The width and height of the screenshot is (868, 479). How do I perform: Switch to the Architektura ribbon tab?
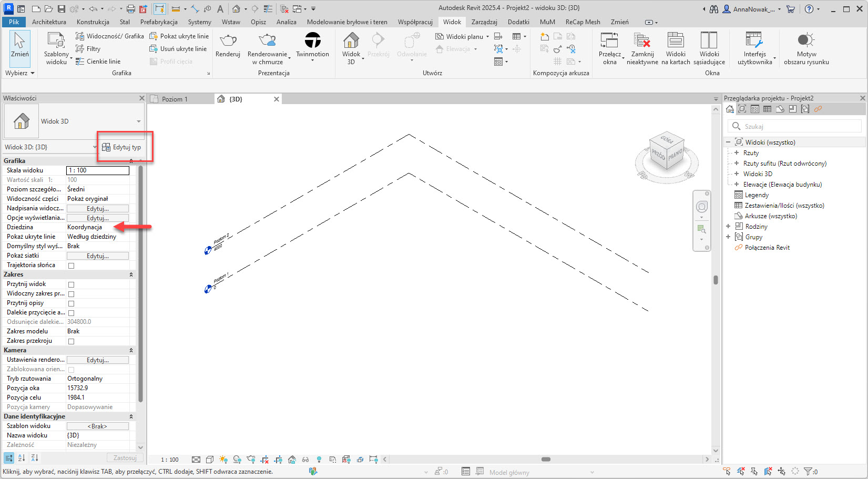click(x=49, y=22)
